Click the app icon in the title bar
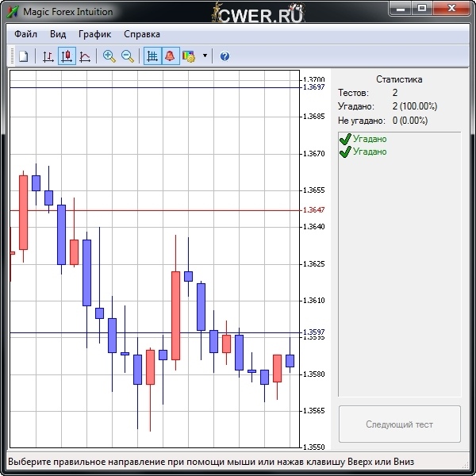 13,12
